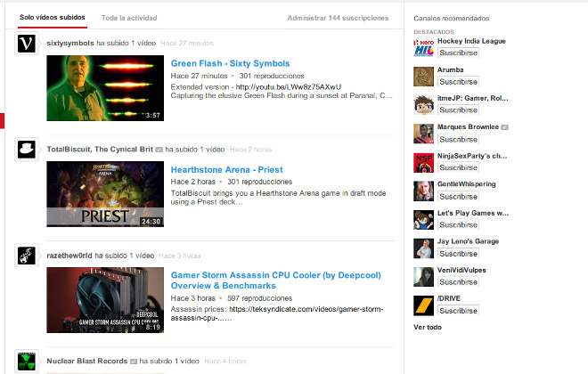Subscribe to itmeJP channel
This screenshot has height=374, width=588.
tap(458, 110)
